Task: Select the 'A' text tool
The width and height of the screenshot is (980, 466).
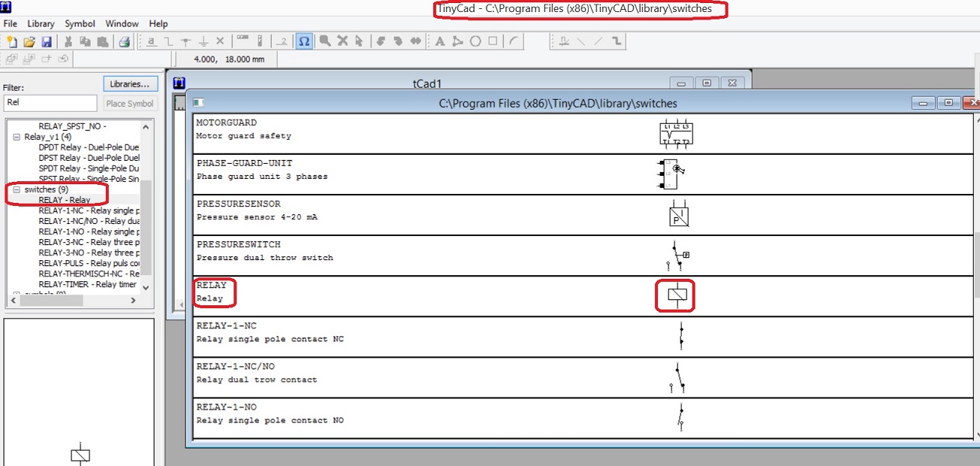Action: (x=440, y=41)
